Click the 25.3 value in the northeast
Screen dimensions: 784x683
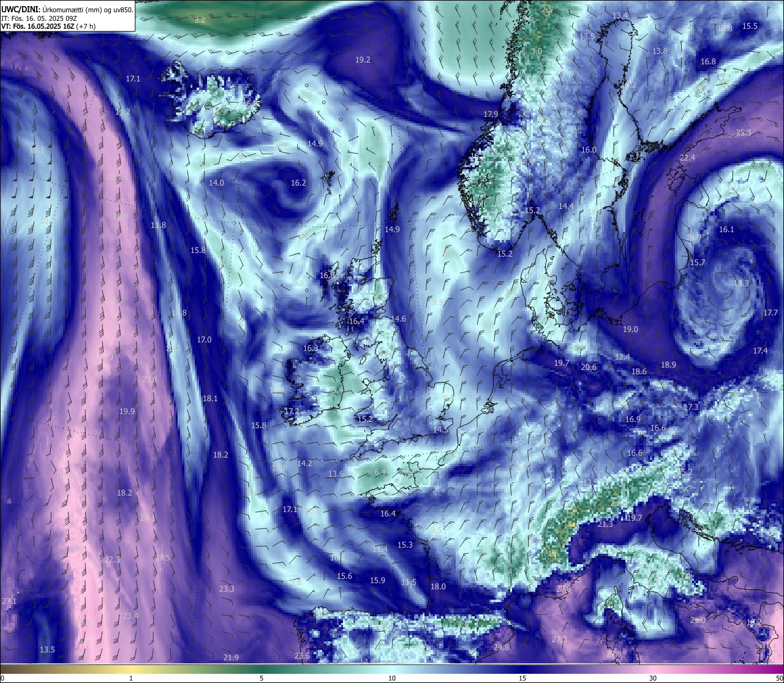[x=744, y=132]
